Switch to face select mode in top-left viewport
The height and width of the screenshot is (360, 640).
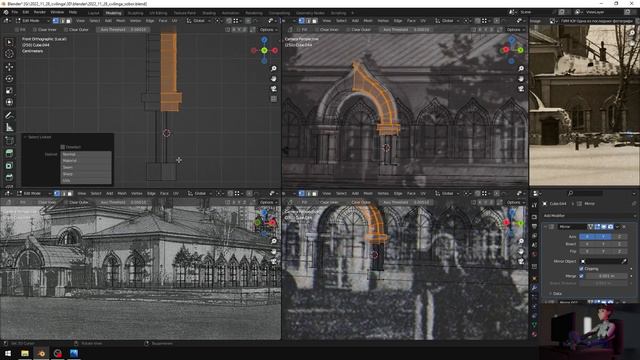coord(69,20)
